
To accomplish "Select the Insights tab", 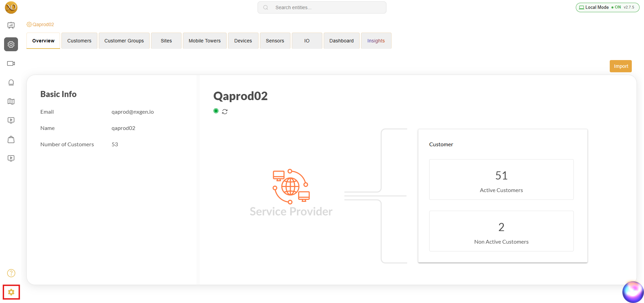I will (376, 41).
